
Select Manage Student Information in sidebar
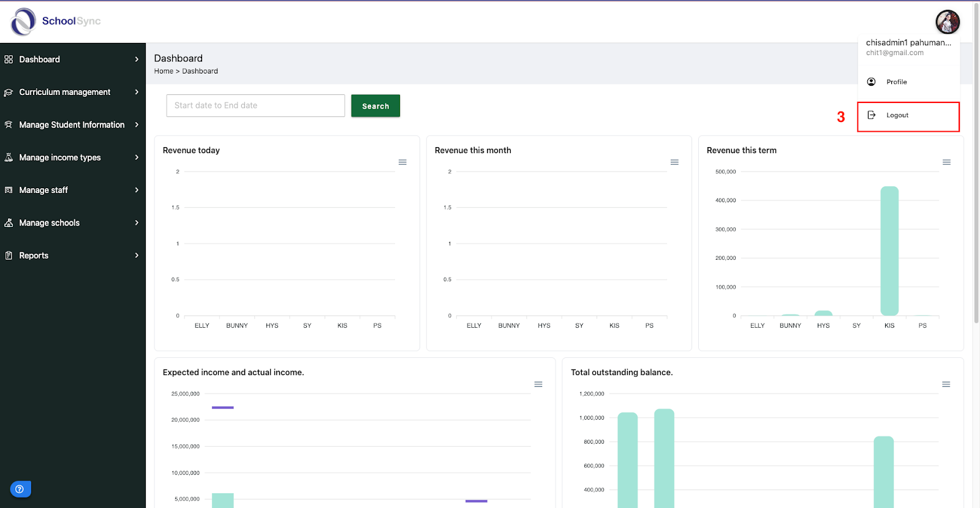73,124
